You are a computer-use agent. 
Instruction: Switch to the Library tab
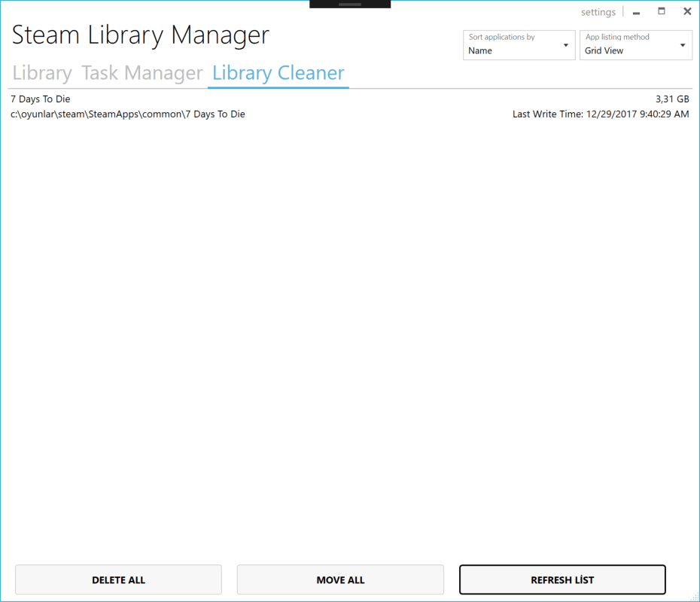click(42, 73)
